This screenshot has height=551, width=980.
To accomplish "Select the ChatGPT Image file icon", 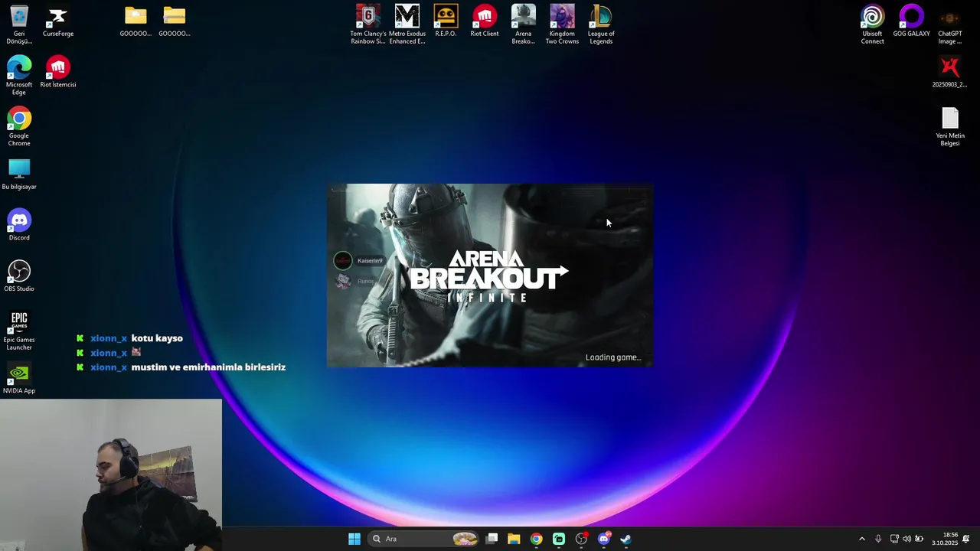I will [x=950, y=24].
